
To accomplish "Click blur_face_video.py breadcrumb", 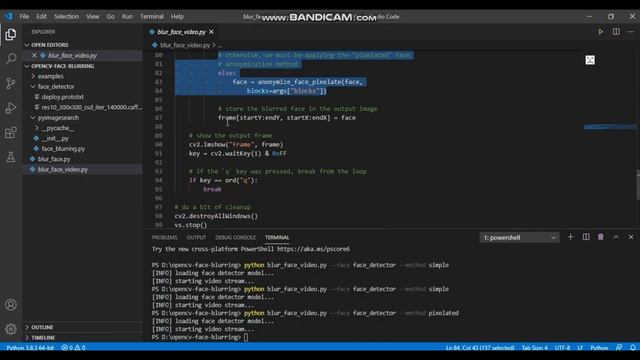I will pyautogui.click(x=185, y=45).
